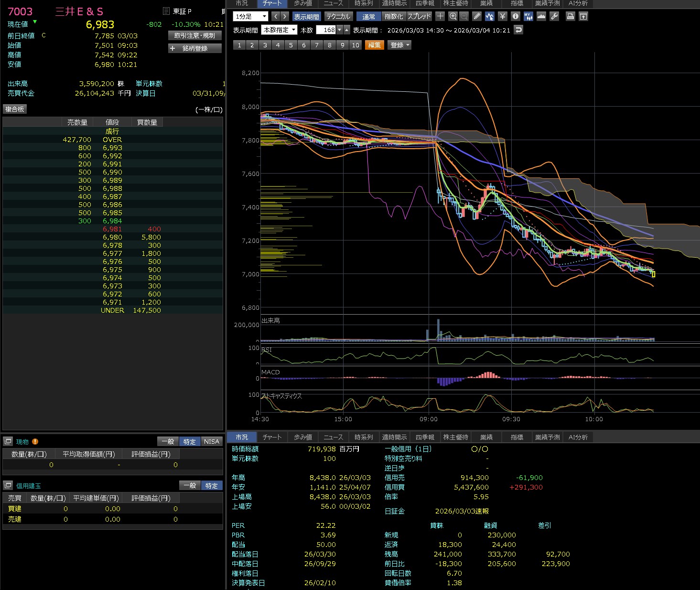This screenshot has height=590, width=700.
Task: Open chart settings wrench icon
Action: (x=554, y=16)
